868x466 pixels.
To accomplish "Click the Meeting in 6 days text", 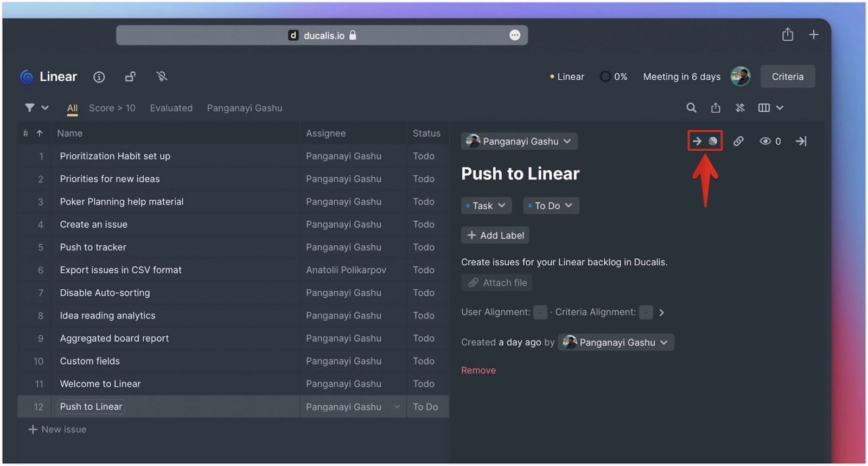I will pyautogui.click(x=682, y=76).
